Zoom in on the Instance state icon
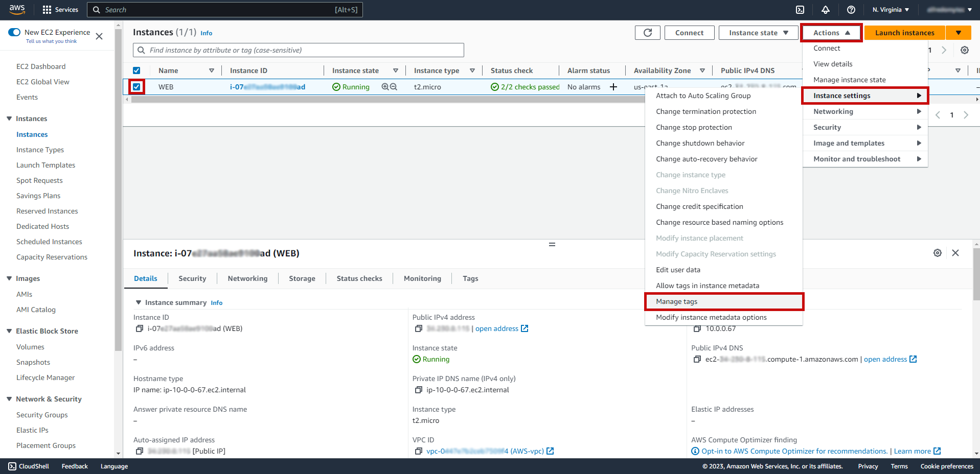This screenshot has width=980, height=474. click(385, 87)
